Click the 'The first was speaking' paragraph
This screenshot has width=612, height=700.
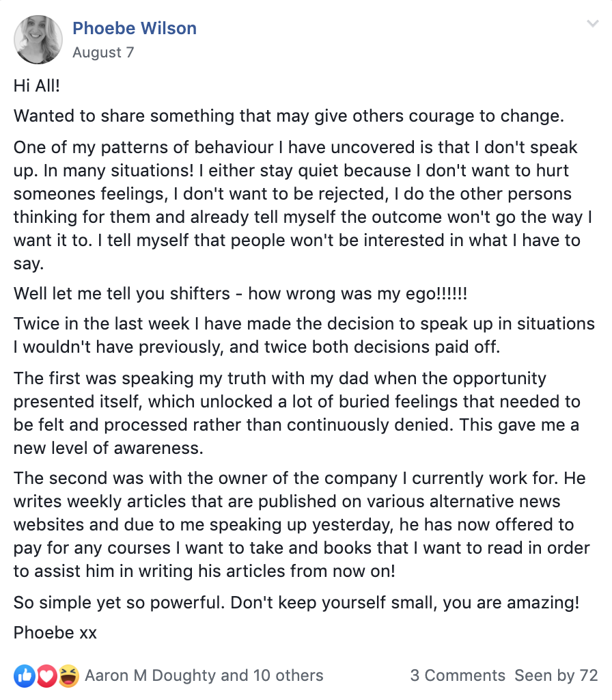tap(296, 413)
